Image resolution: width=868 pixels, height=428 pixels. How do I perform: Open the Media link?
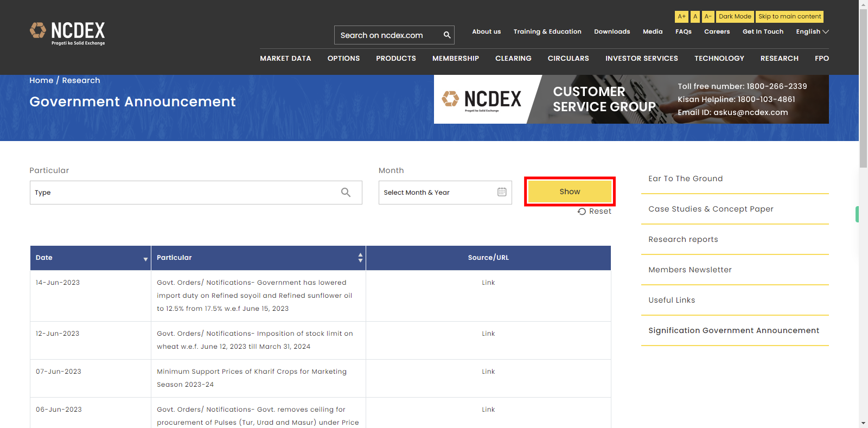(x=653, y=31)
